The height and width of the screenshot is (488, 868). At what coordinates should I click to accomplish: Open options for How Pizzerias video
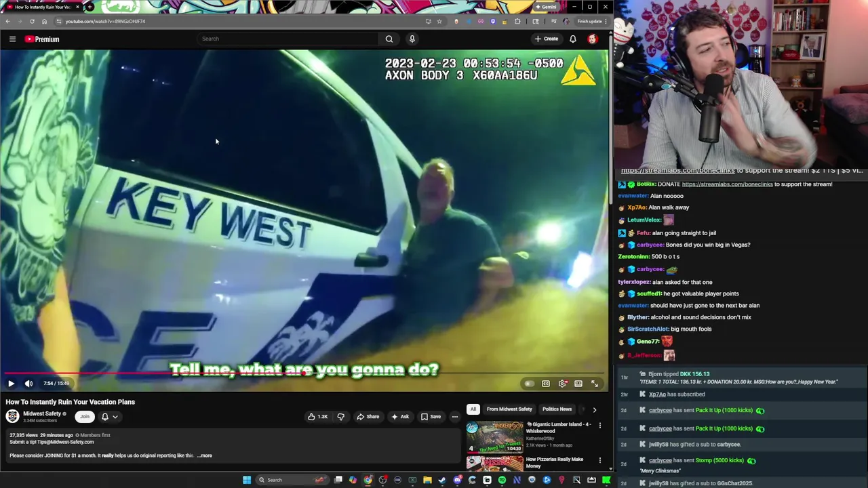coord(599,461)
